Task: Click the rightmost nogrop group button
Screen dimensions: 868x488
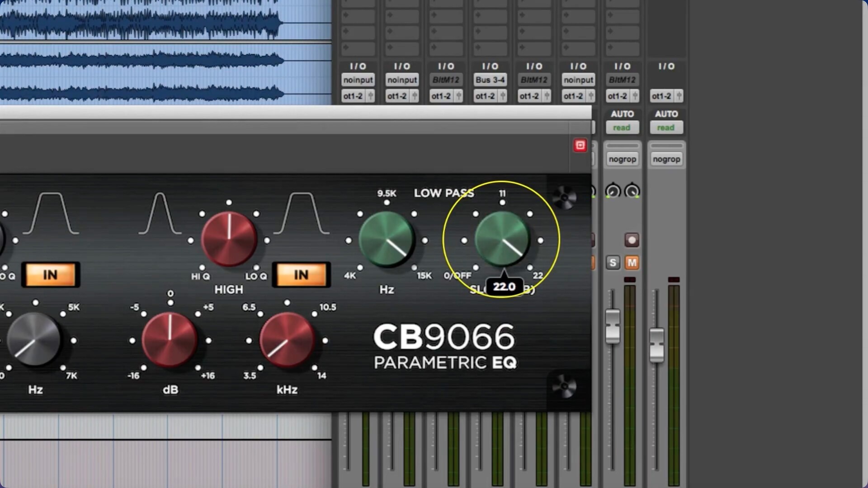Action: pos(666,159)
